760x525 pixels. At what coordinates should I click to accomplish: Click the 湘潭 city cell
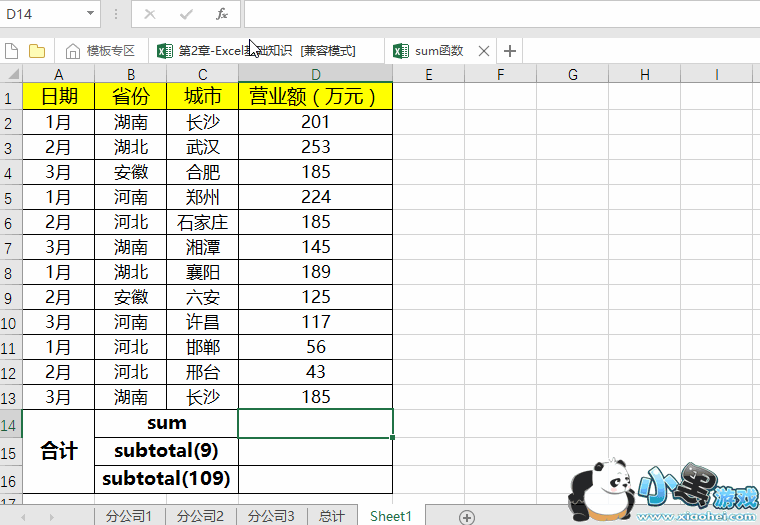point(203,247)
